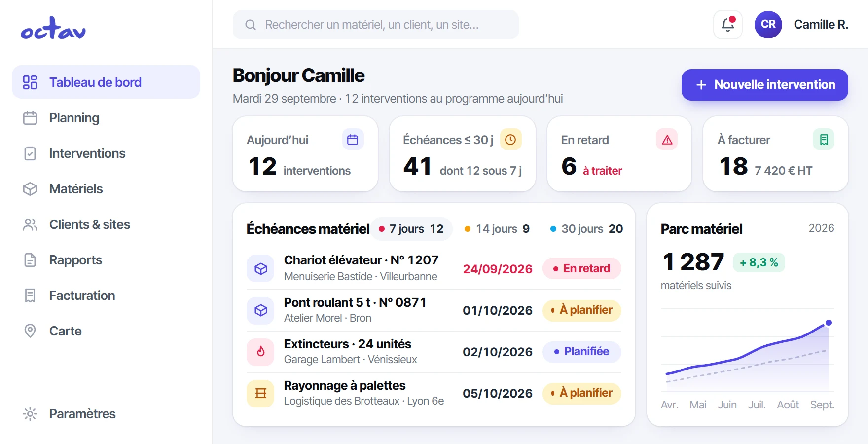
Task: Click the chart's September data point
Action: [x=829, y=323]
